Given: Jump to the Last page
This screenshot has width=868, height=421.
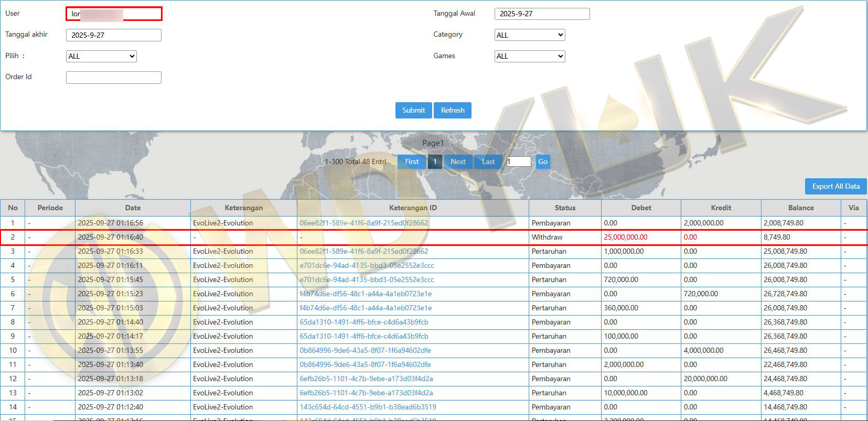Looking at the screenshot, I should 488,161.
